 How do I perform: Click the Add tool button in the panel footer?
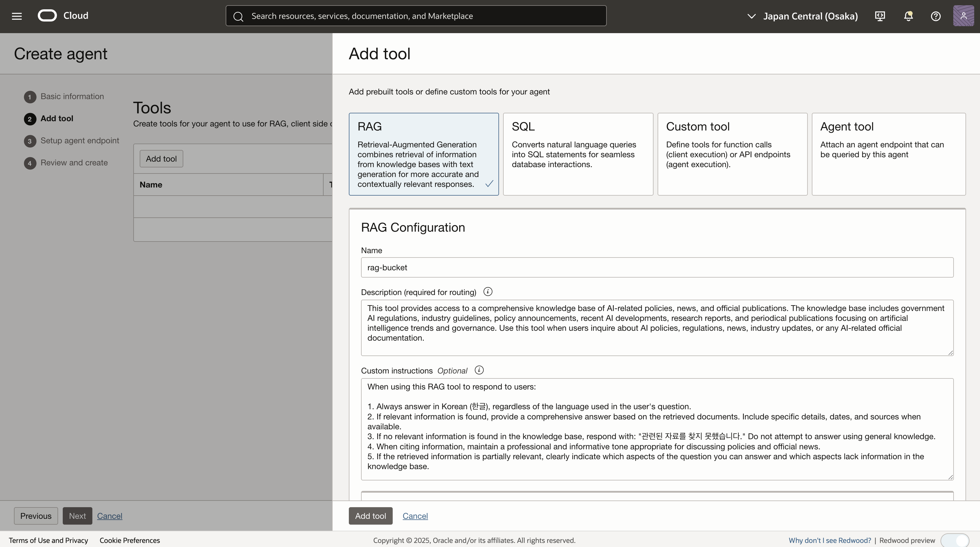point(370,516)
